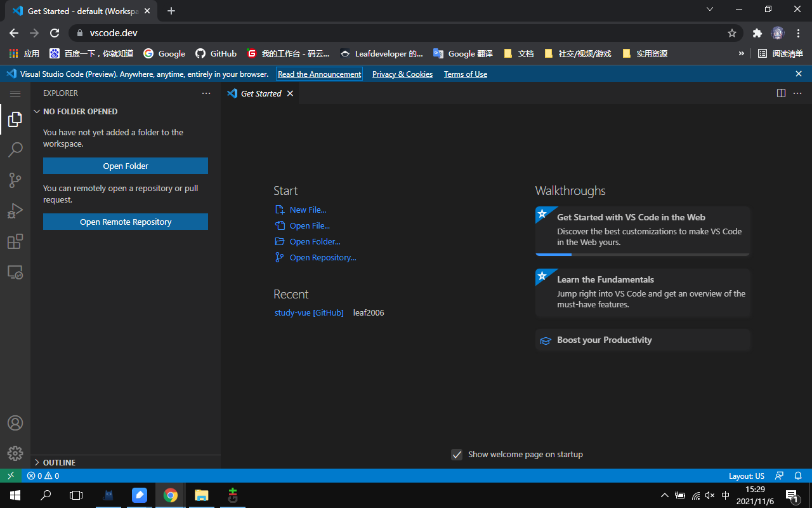The width and height of the screenshot is (812, 508).
Task: Click the hamburger application menu icon
Action: pos(15,93)
